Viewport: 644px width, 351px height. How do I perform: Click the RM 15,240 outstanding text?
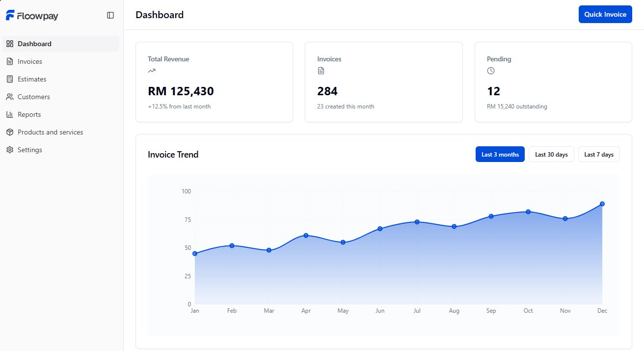517,107
